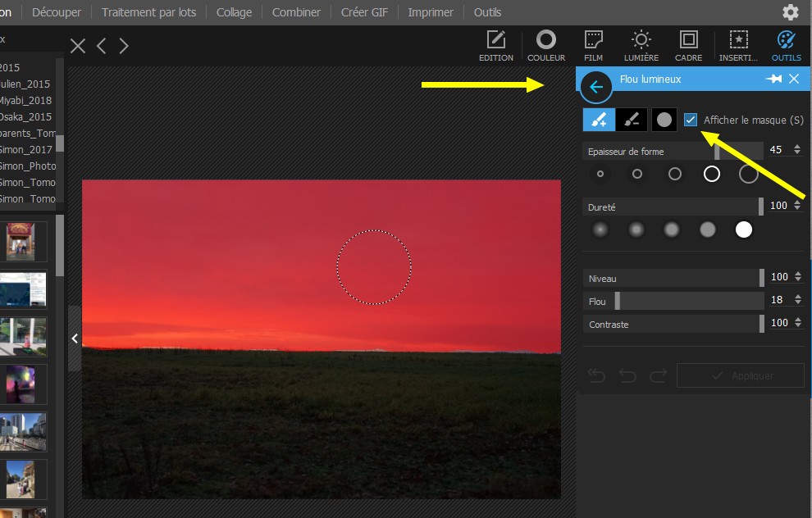Open the Outils top menu tab

487,12
